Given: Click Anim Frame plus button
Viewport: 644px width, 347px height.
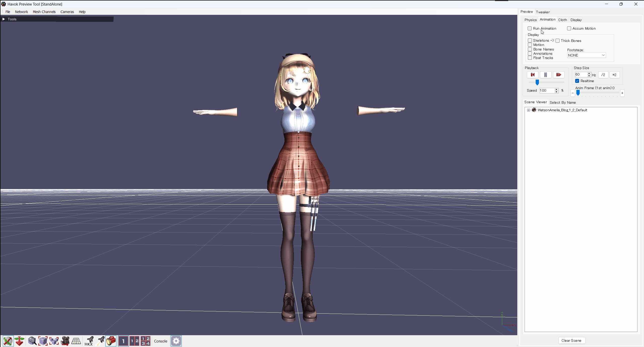Looking at the screenshot, I should [x=622, y=93].
